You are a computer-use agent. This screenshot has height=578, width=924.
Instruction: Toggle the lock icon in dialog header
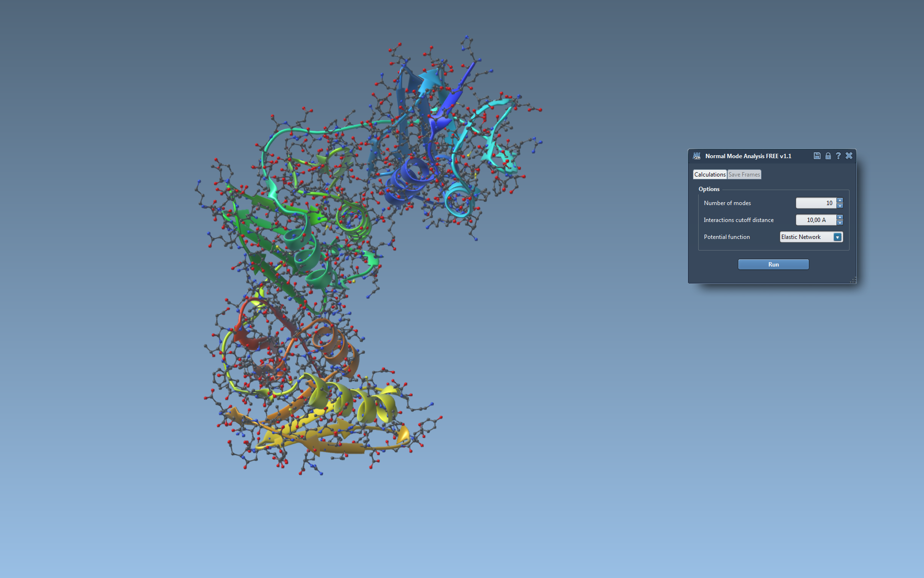828,156
